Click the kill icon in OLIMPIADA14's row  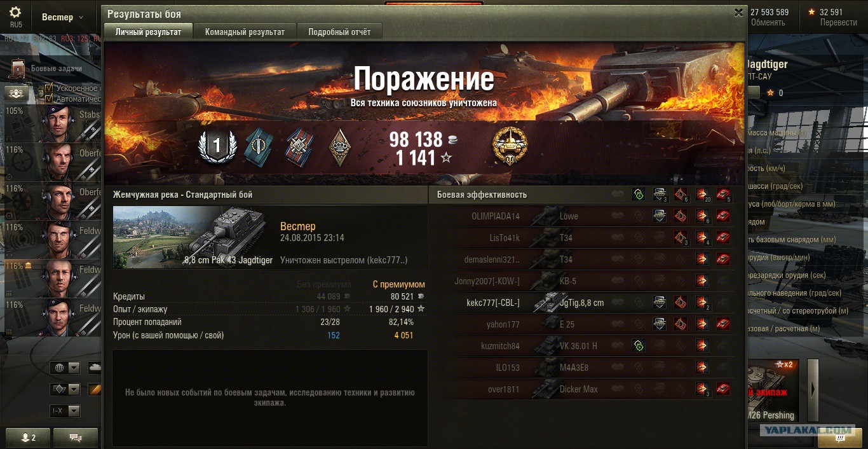[x=723, y=216]
